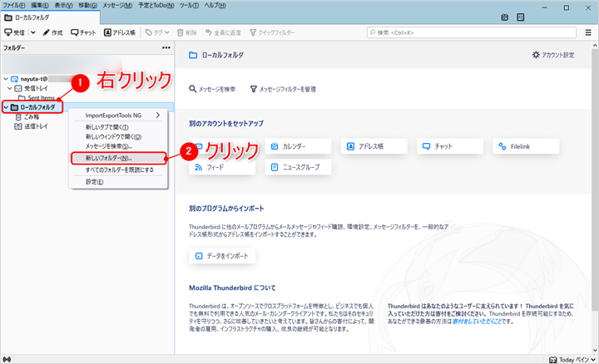Viewport: 599px width, 364px height.
Task: Click the scrollbar up arrow in main pane
Action: 595,46
